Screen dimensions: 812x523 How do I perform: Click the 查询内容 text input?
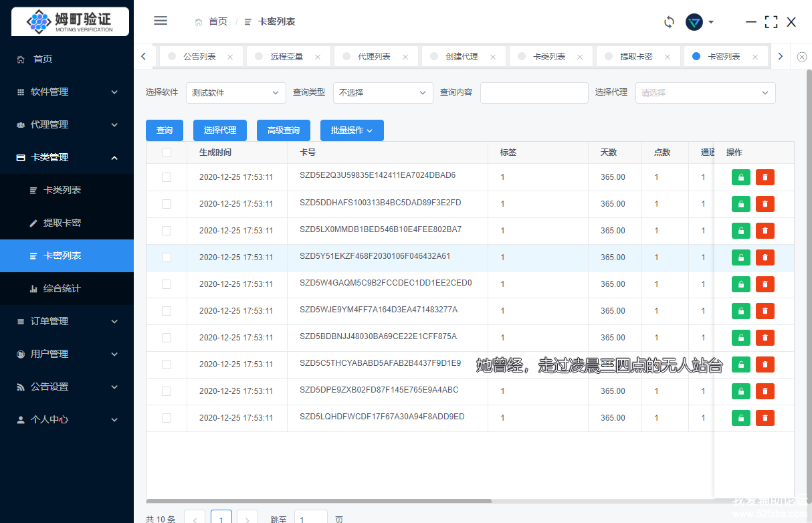534,93
